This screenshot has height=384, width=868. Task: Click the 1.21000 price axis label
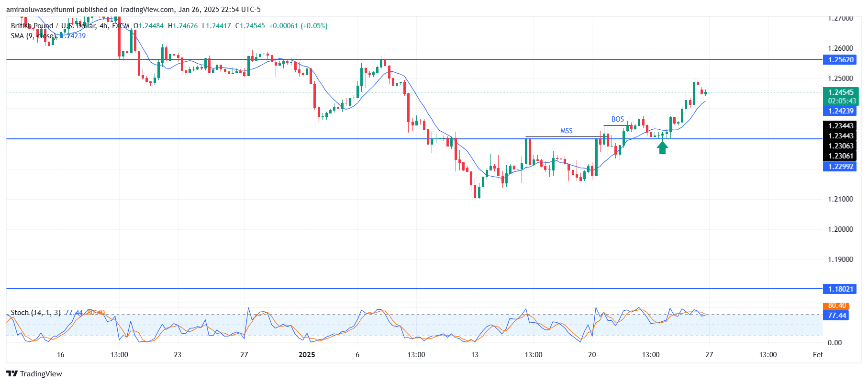(841, 199)
